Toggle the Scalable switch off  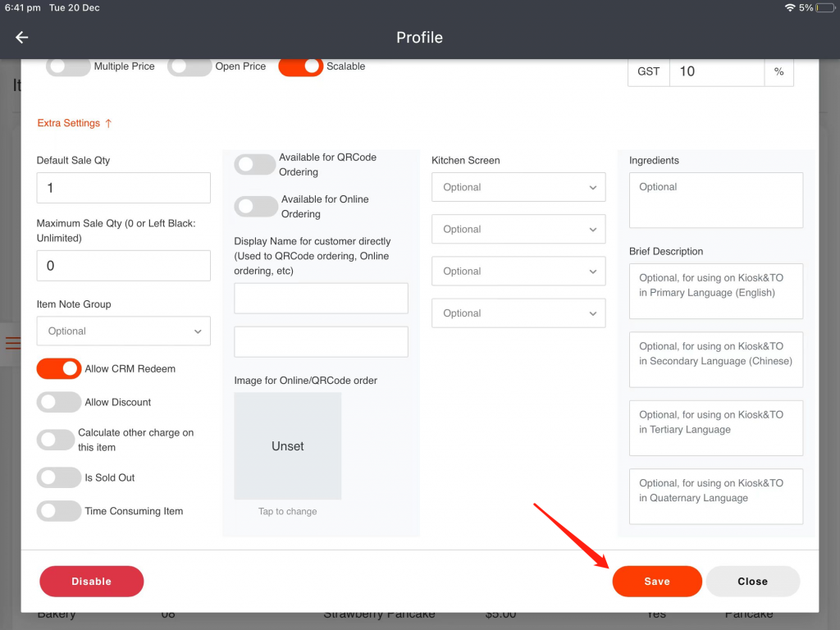[300, 66]
